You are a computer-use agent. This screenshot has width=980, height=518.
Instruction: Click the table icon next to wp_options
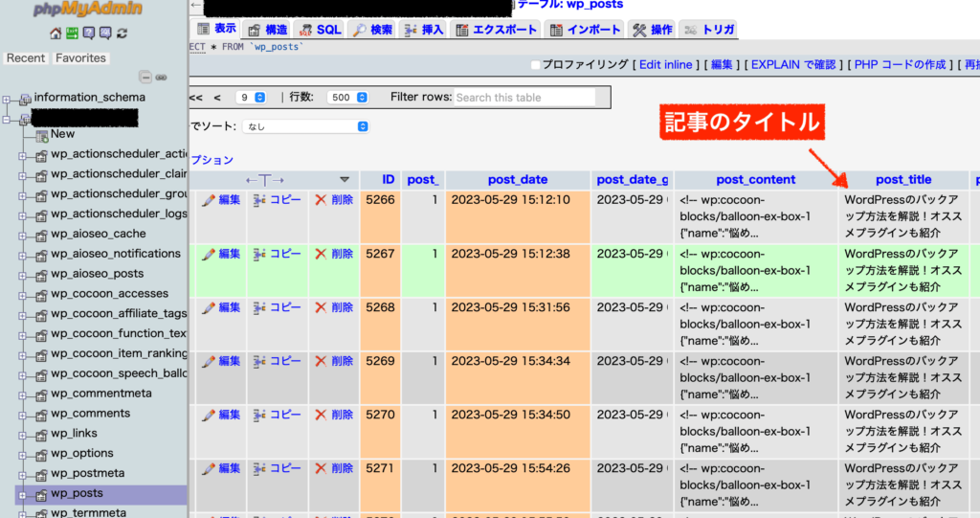coord(41,455)
